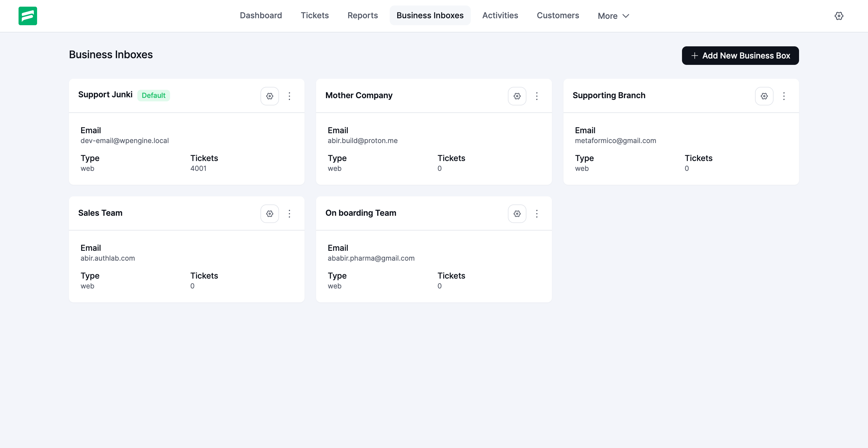The image size is (868, 448).
Task: Open Support Junki inbox settings gear
Action: tap(269, 96)
